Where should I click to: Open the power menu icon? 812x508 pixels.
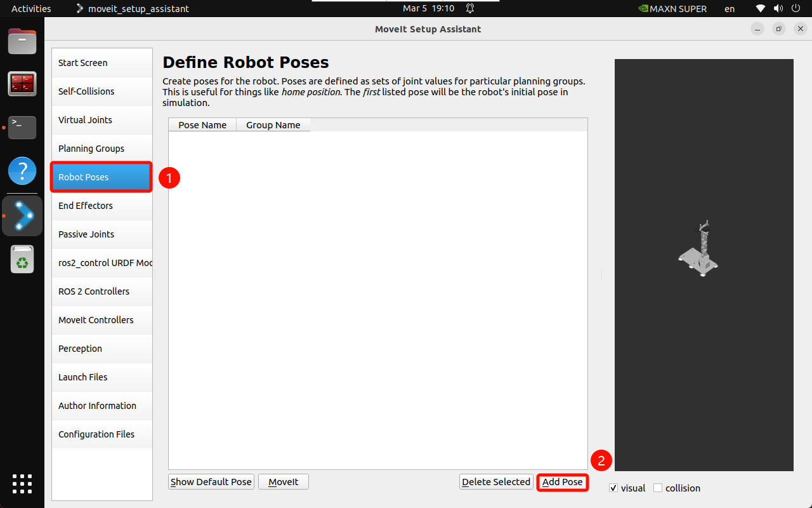point(796,9)
